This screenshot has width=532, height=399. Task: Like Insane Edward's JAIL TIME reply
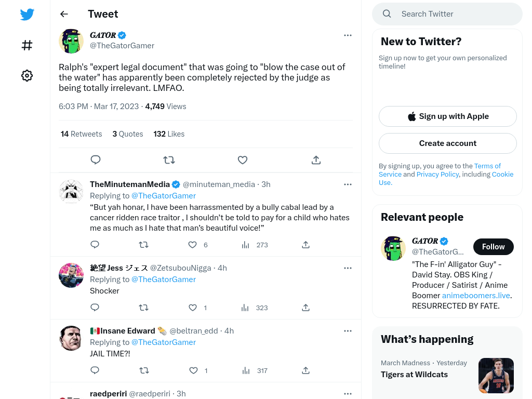pyautogui.click(x=193, y=370)
